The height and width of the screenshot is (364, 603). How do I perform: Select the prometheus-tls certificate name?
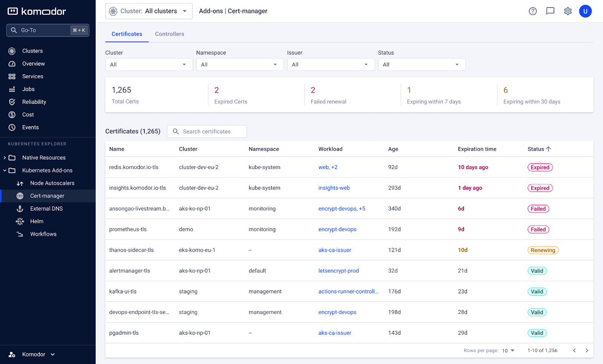(x=128, y=229)
